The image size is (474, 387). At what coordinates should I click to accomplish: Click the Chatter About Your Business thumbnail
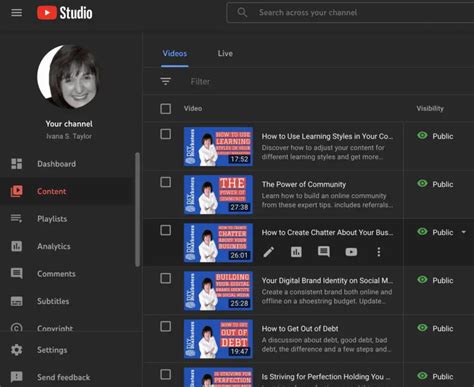[x=218, y=243]
